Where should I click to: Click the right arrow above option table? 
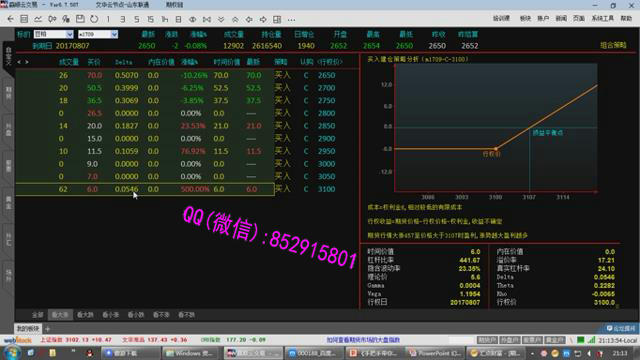click(x=27, y=62)
